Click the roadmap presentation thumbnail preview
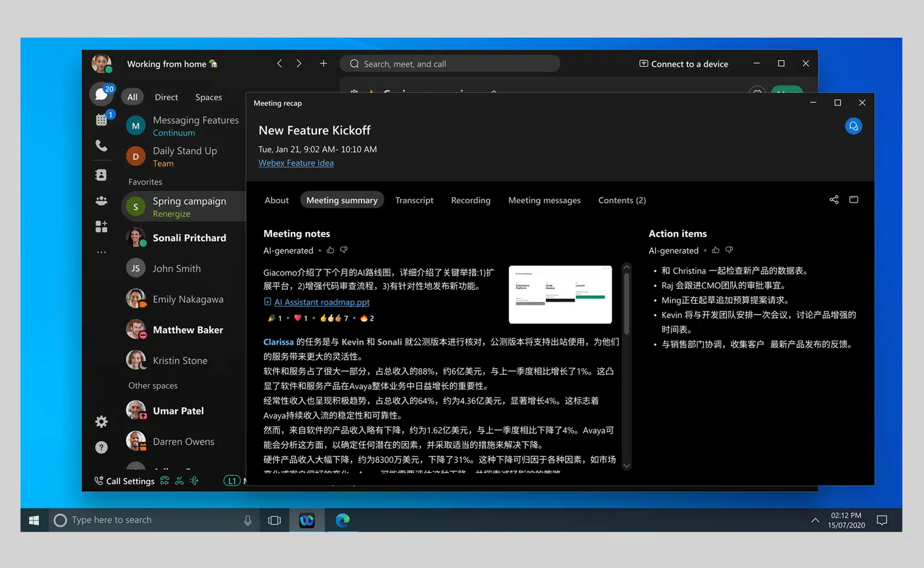 560,294
